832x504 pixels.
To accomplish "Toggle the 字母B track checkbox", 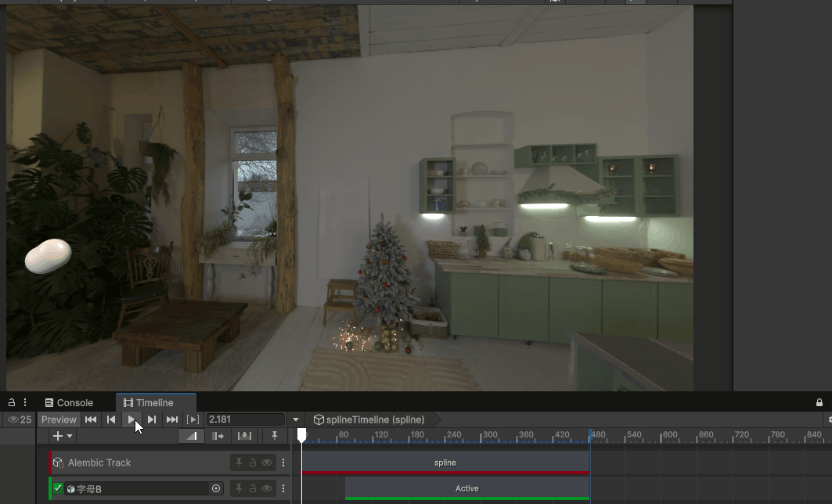I will [x=58, y=488].
